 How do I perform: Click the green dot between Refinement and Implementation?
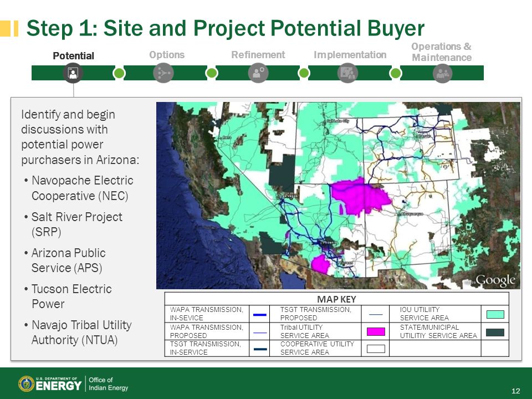point(304,73)
